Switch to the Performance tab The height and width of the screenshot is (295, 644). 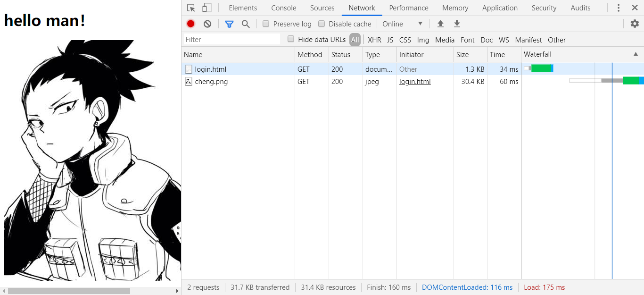click(x=409, y=8)
